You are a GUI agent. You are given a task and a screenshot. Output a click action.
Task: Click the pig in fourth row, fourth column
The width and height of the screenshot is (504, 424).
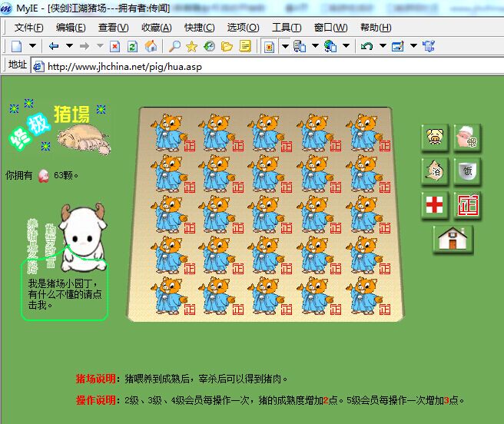tap(315, 254)
